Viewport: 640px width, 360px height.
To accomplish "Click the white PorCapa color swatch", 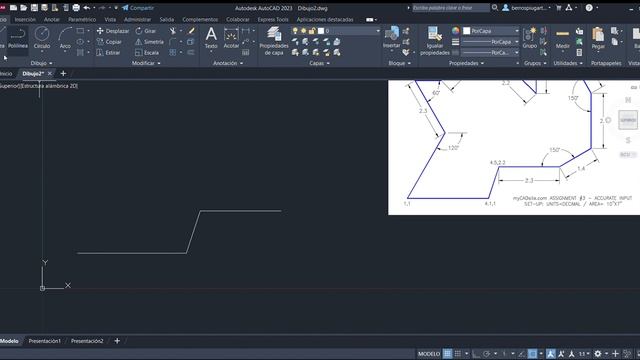I will pyautogui.click(x=467, y=31).
